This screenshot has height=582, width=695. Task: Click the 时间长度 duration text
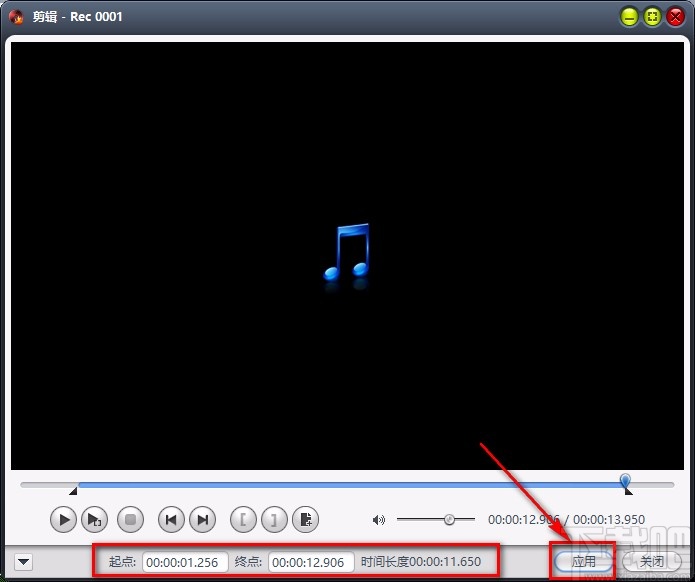(x=421, y=562)
